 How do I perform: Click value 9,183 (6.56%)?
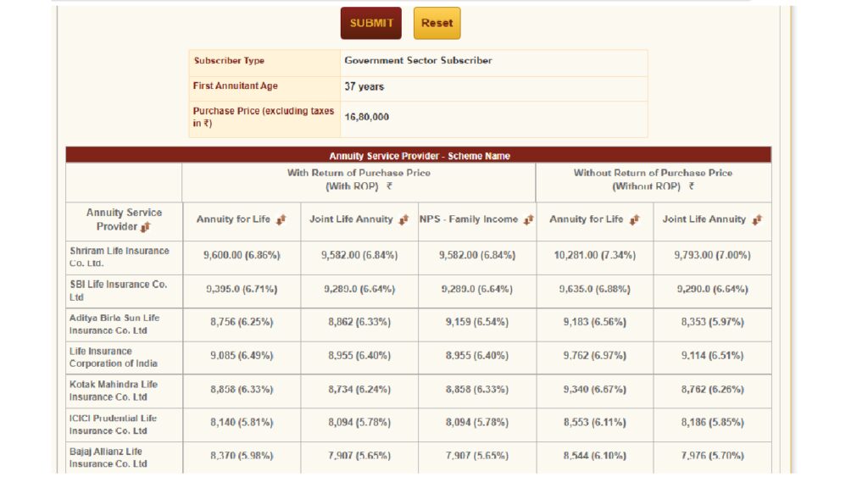click(595, 322)
